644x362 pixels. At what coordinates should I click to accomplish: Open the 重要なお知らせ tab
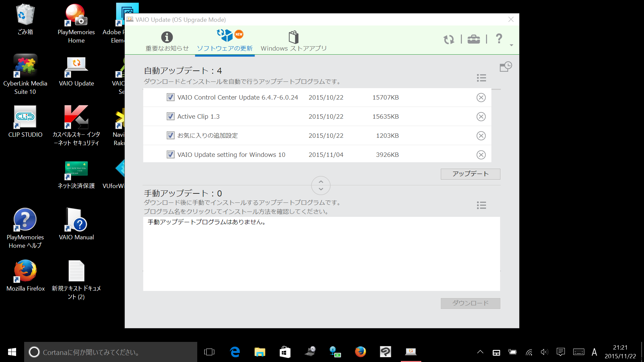coord(167,41)
